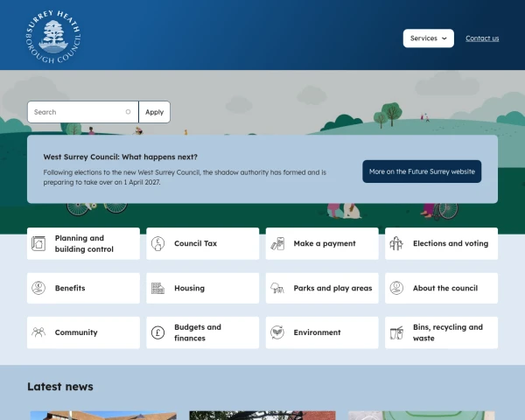Click the Council Tax pound bag icon
This screenshot has width=525, height=420.
157,243
